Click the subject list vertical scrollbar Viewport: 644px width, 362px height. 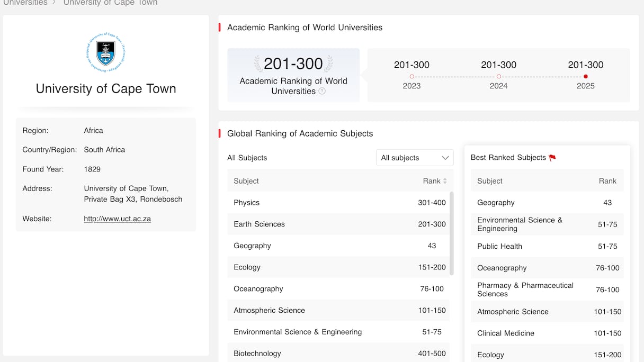451,233
